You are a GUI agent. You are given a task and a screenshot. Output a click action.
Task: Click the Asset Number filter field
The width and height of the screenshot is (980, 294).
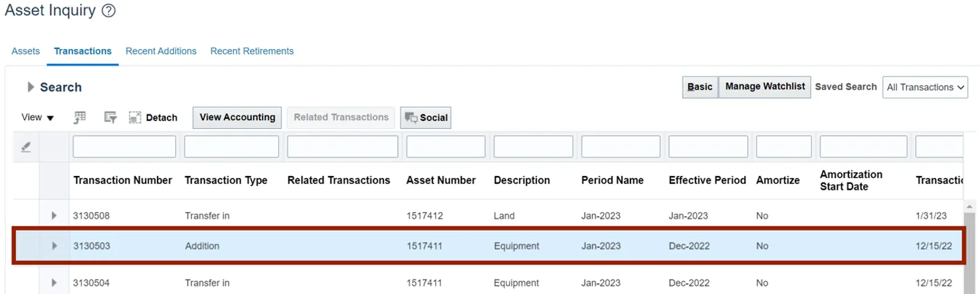[x=446, y=147]
